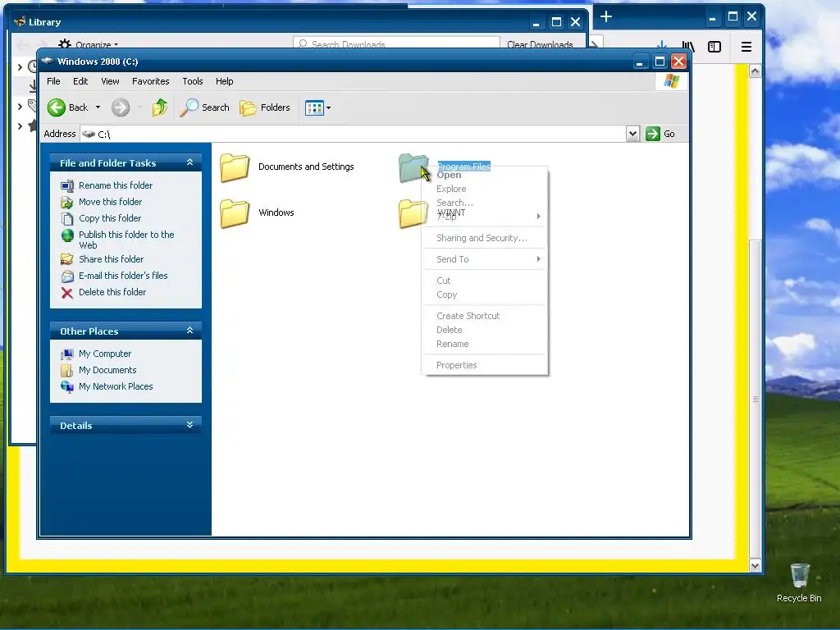Open the browser hamburger menu

coord(746,47)
